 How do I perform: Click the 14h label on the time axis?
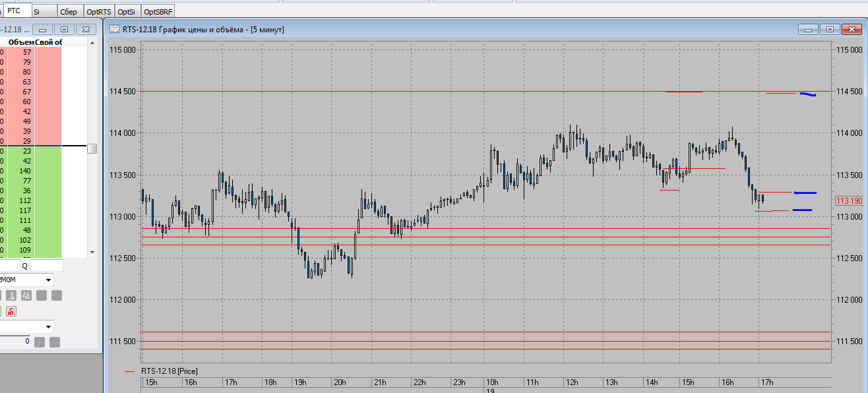tap(652, 382)
